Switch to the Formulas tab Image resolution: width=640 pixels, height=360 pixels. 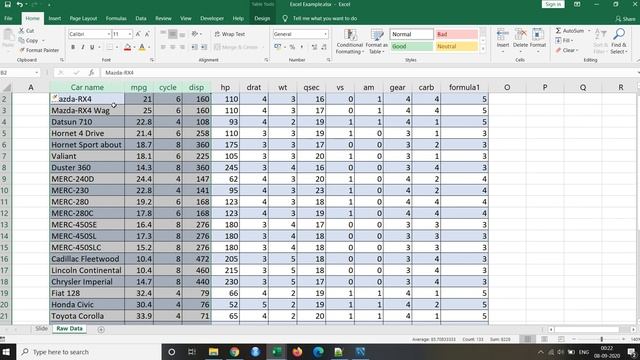[x=116, y=18]
